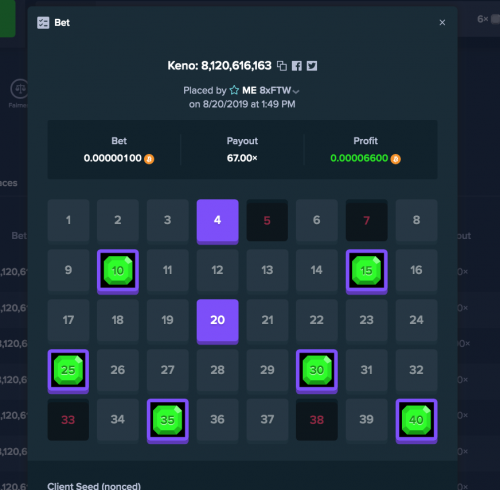
Task: Select number 39 on the board
Action: pyautogui.click(x=367, y=420)
